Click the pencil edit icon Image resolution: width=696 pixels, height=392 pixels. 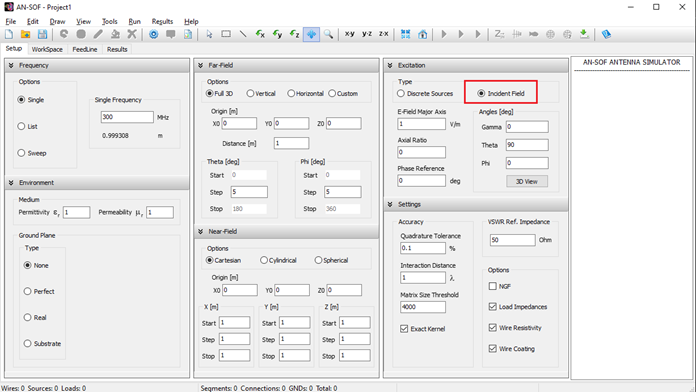(98, 34)
